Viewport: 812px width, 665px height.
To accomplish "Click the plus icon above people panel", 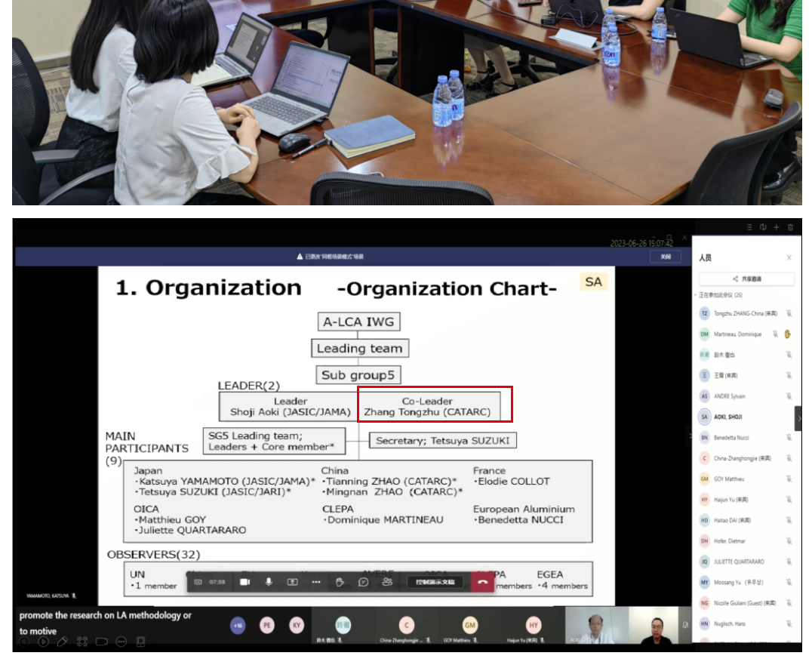I will tap(777, 227).
